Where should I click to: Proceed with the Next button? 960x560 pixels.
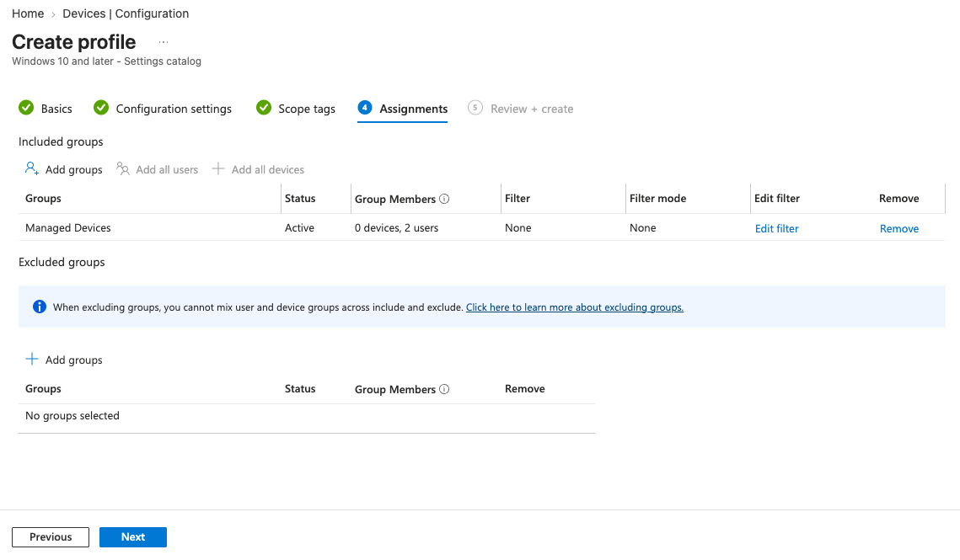coord(133,536)
